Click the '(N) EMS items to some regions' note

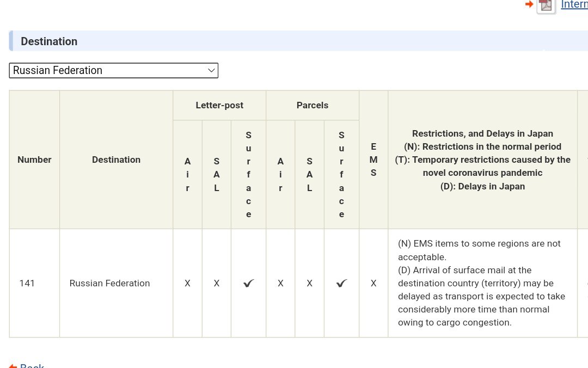pos(479,250)
